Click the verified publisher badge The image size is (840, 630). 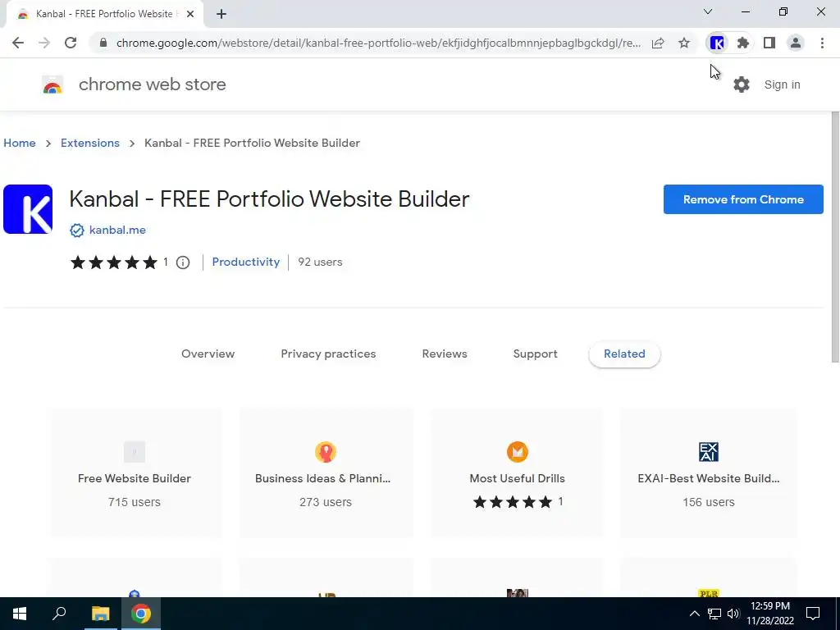coord(77,231)
